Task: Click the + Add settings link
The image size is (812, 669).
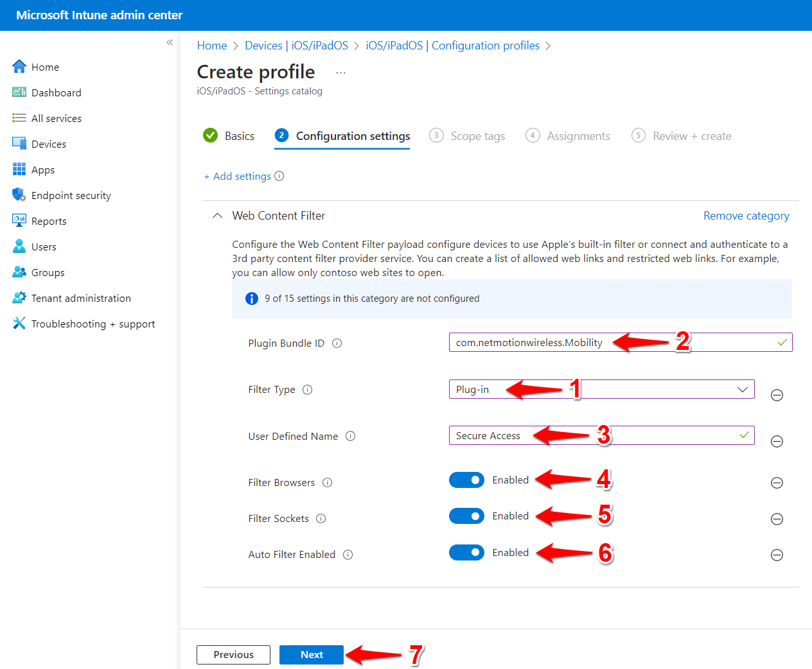Action: pyautogui.click(x=238, y=176)
